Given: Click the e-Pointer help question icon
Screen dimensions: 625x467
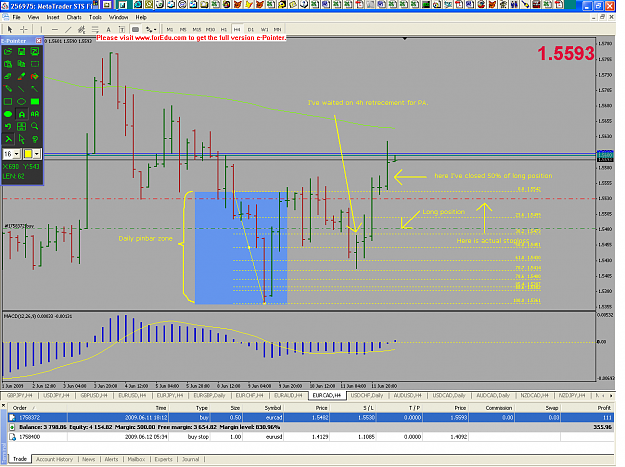Looking at the screenshot, I should tap(35, 139).
